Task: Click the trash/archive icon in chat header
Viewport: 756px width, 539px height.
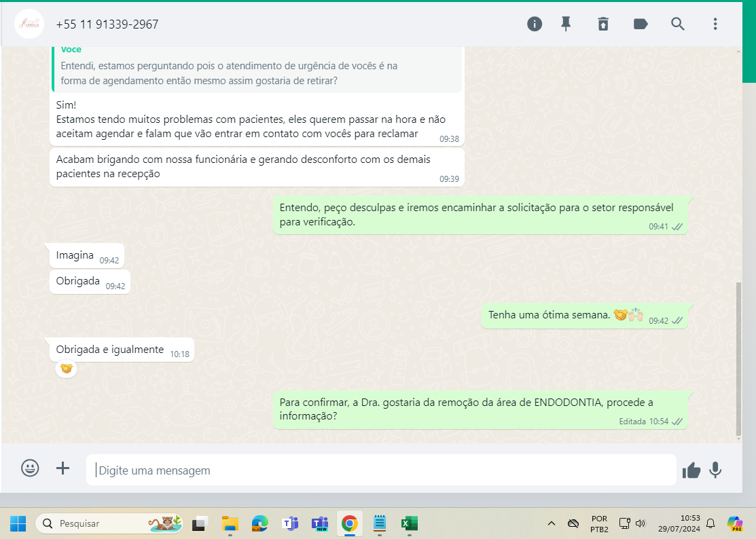Action: (603, 24)
